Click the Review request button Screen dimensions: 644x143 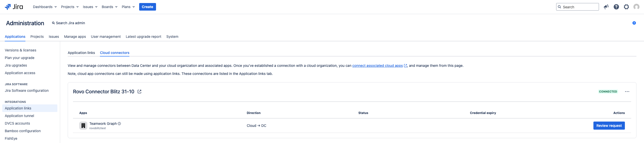(x=609, y=126)
